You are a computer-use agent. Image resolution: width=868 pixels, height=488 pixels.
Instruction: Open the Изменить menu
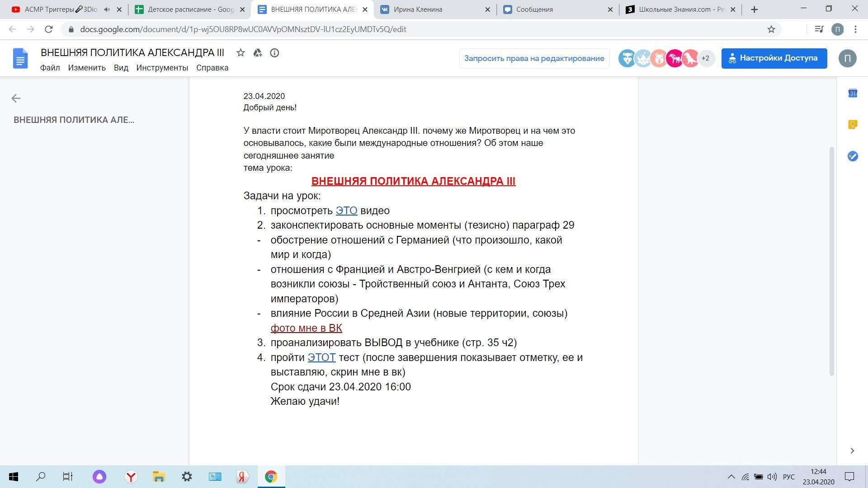(x=87, y=68)
